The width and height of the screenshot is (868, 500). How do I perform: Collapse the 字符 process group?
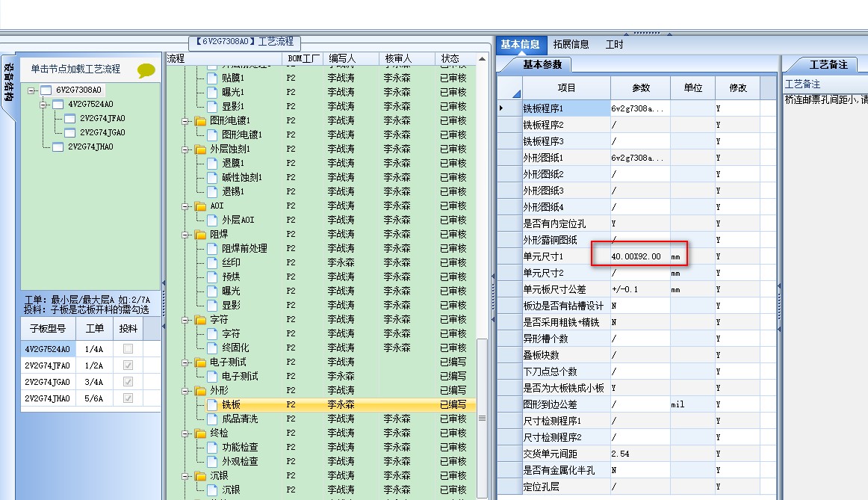tap(185, 320)
